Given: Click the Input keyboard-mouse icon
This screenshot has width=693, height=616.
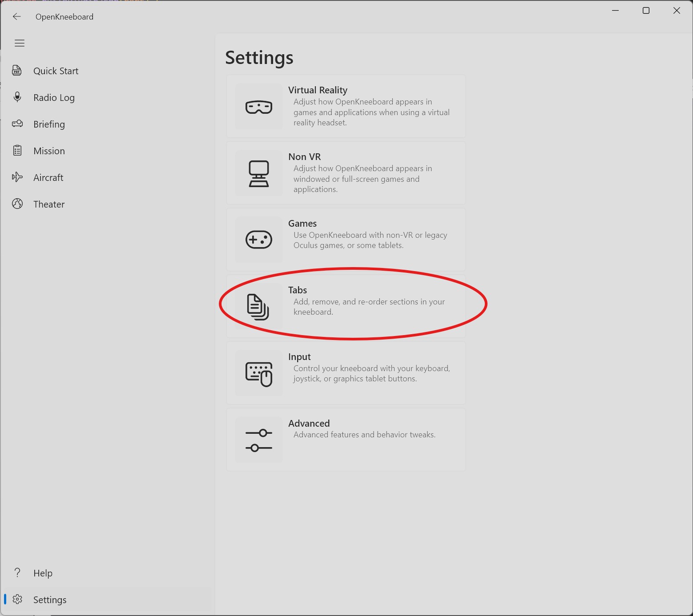Looking at the screenshot, I should 259,374.
